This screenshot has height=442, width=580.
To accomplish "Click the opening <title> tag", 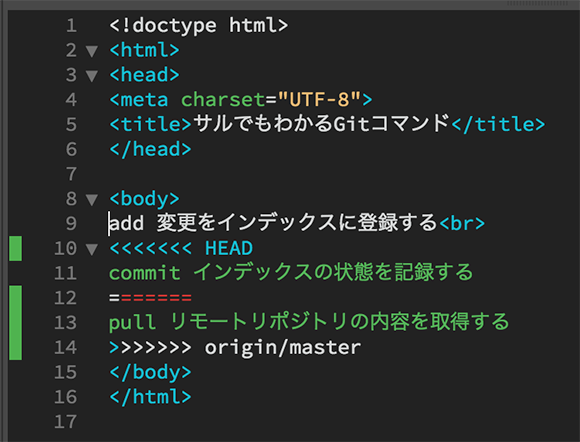I will tap(150, 125).
